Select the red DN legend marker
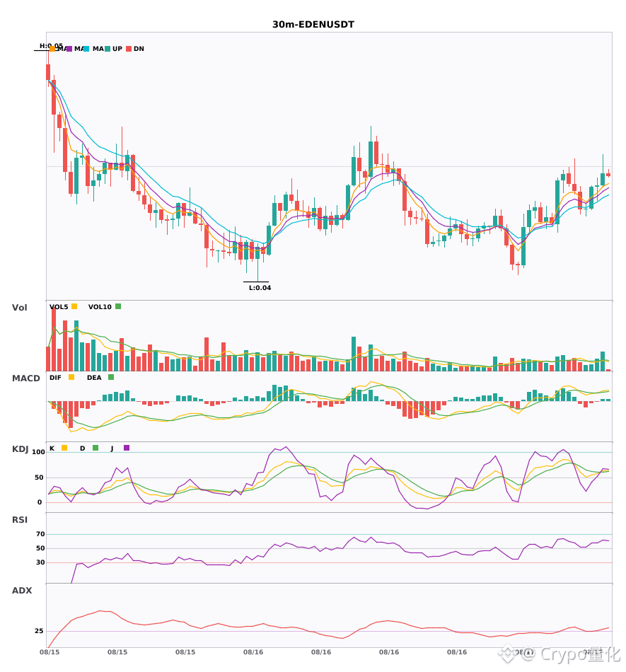The height and width of the screenshot is (672, 626). [129, 49]
